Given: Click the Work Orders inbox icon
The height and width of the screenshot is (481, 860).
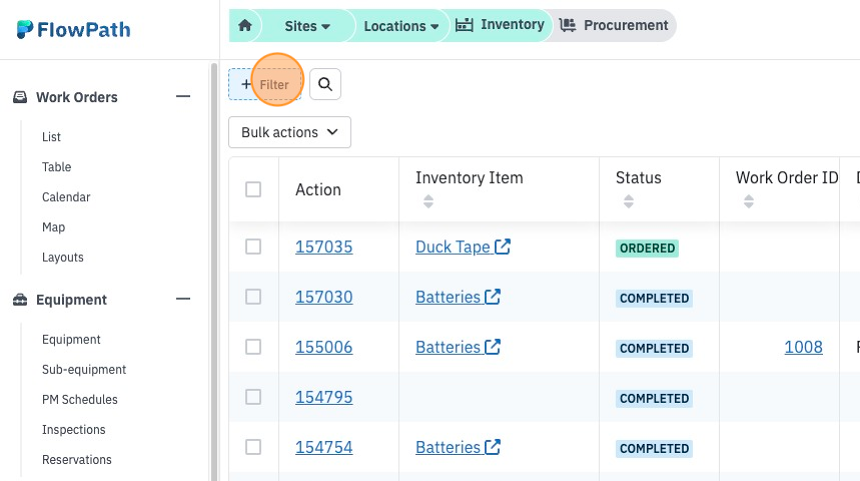Looking at the screenshot, I should [x=20, y=97].
